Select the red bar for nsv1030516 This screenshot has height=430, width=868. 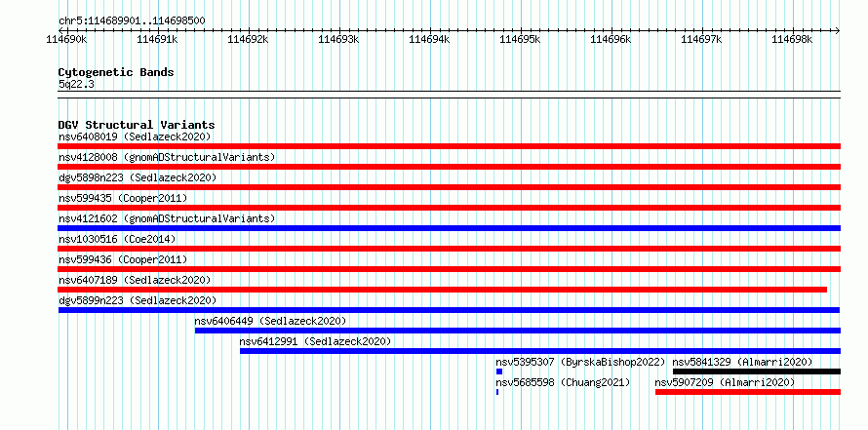point(449,249)
